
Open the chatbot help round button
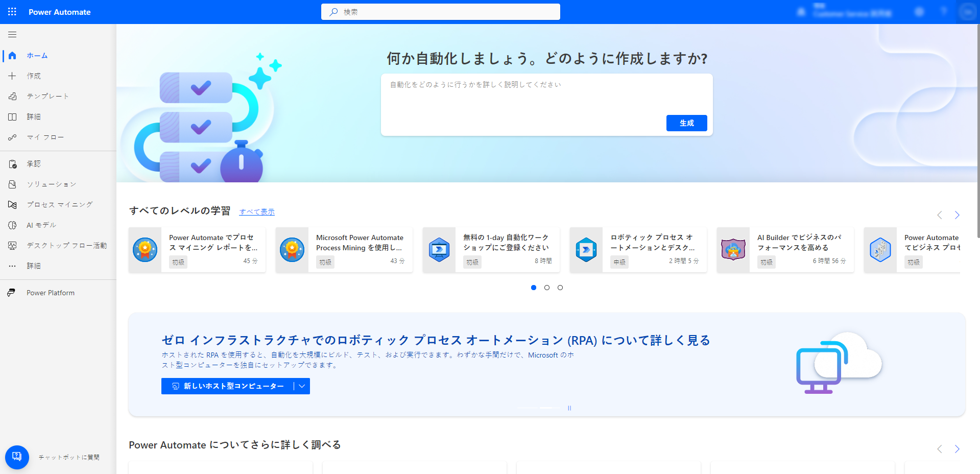pos(17,457)
